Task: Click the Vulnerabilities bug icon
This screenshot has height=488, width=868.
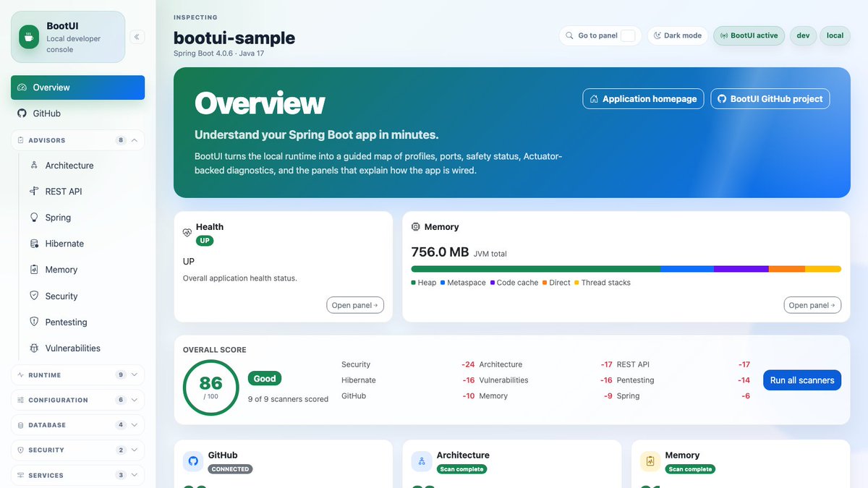Action: tap(34, 348)
